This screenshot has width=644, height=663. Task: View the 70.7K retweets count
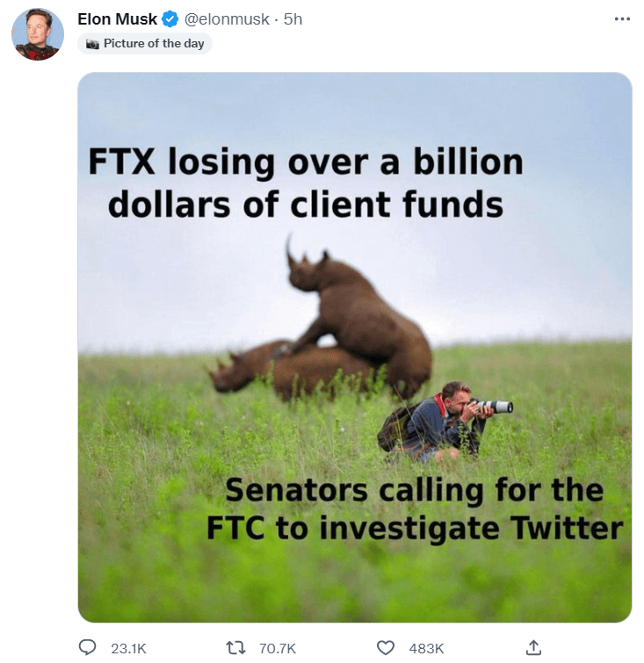278,648
